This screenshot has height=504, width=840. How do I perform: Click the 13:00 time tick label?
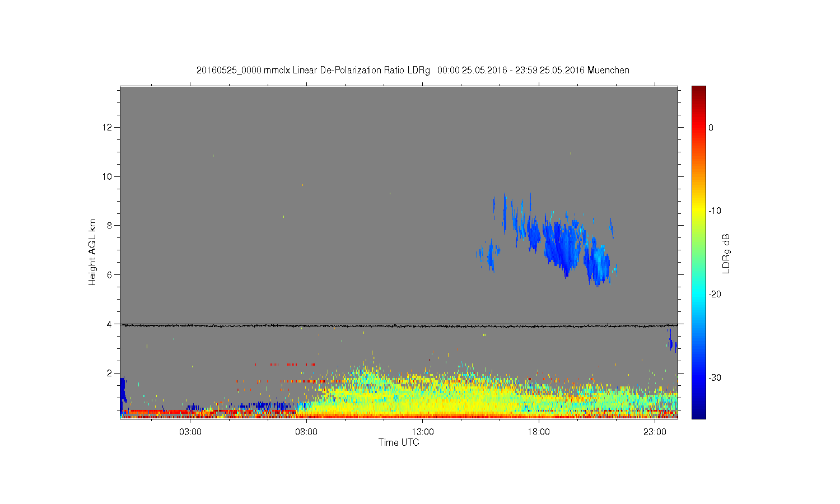click(423, 432)
